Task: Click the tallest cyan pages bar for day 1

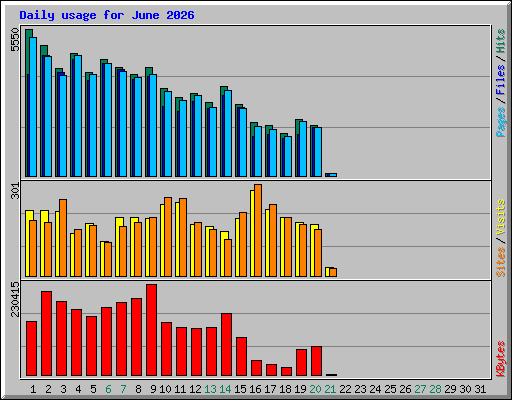Action: 33,107
